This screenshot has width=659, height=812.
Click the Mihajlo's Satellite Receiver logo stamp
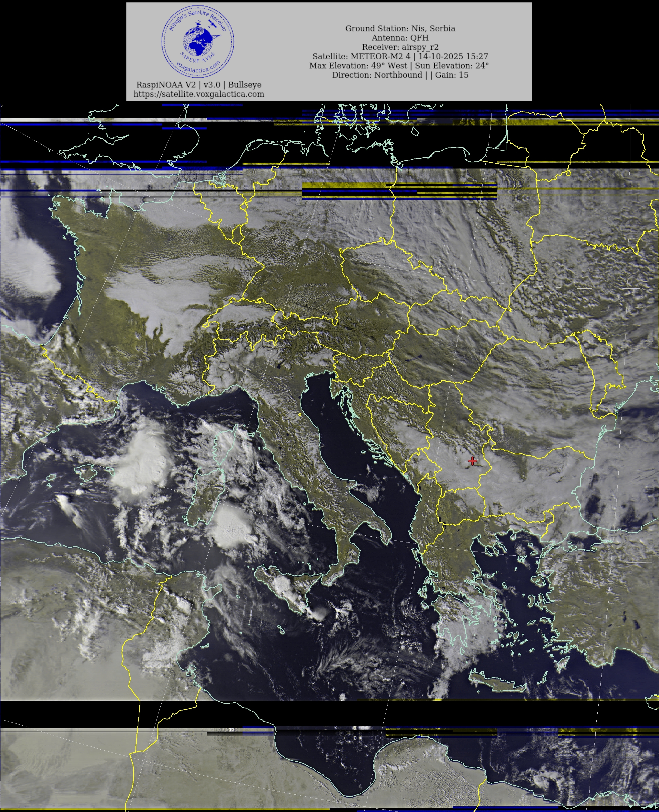click(197, 41)
